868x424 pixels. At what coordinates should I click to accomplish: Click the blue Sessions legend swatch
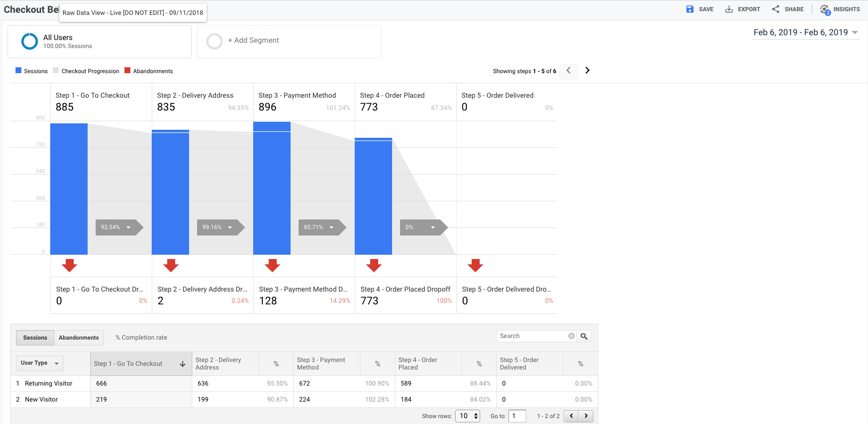point(19,70)
